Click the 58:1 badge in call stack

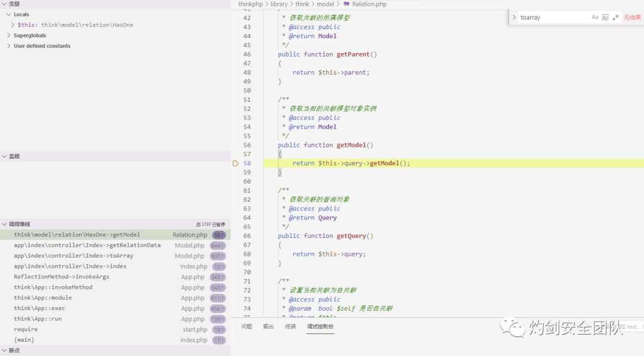tap(219, 236)
